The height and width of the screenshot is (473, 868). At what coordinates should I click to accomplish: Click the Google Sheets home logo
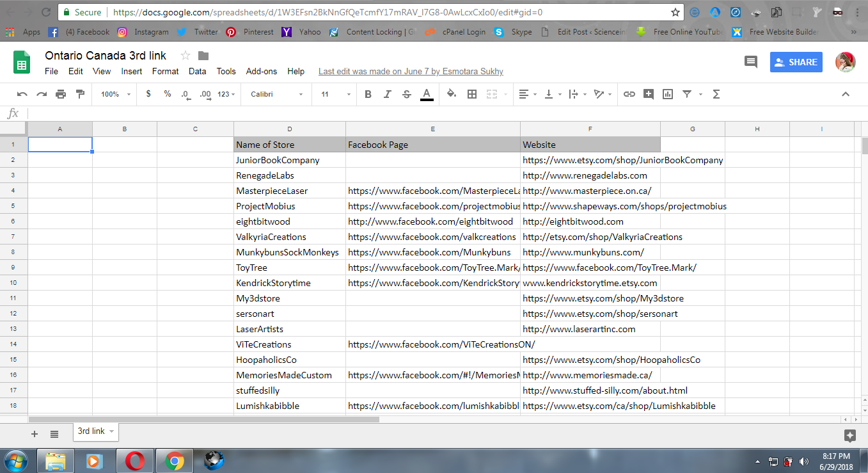tap(22, 62)
